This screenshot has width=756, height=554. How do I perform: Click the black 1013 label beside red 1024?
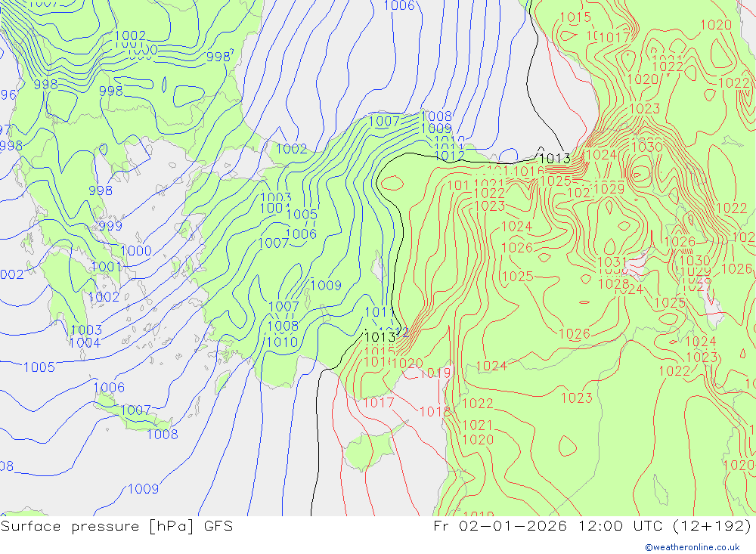554,158
